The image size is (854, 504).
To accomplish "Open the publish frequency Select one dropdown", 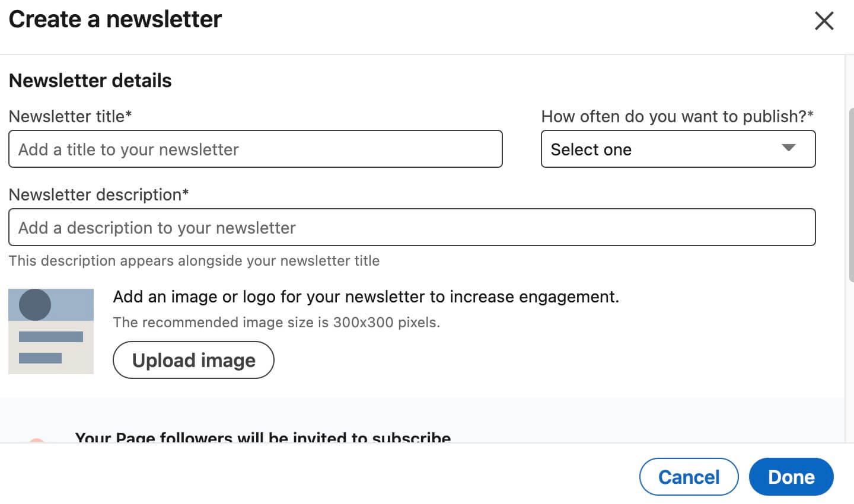I will (678, 149).
